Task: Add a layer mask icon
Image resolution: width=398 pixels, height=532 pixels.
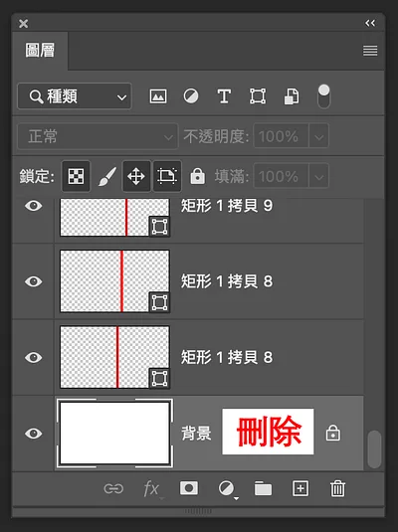Action: 189,488
